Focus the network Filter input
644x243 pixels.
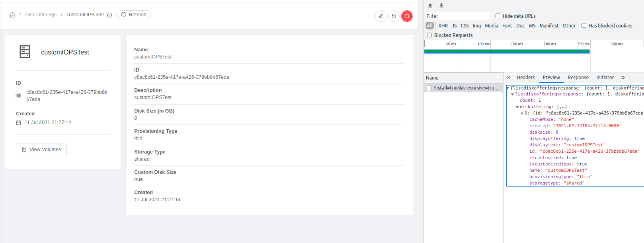pos(458,16)
